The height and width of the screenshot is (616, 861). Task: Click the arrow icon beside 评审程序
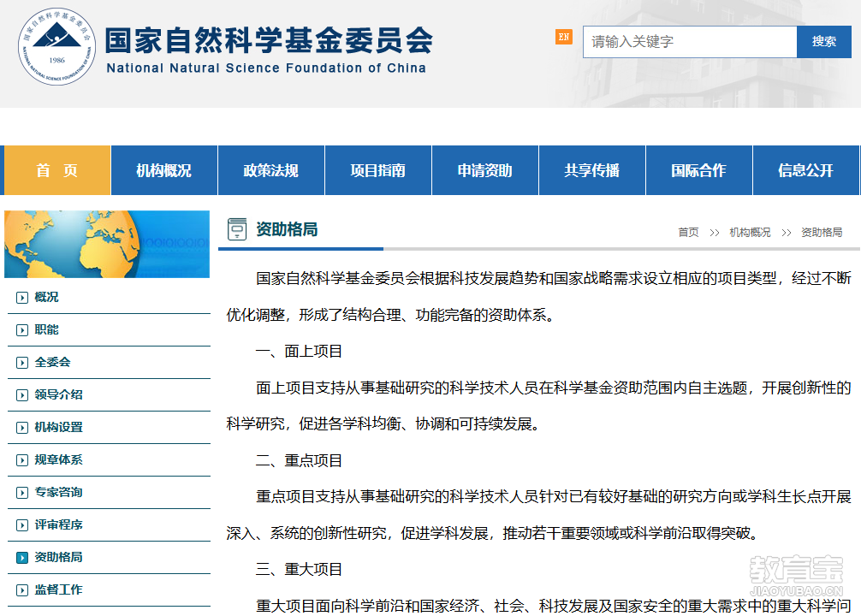point(22,525)
